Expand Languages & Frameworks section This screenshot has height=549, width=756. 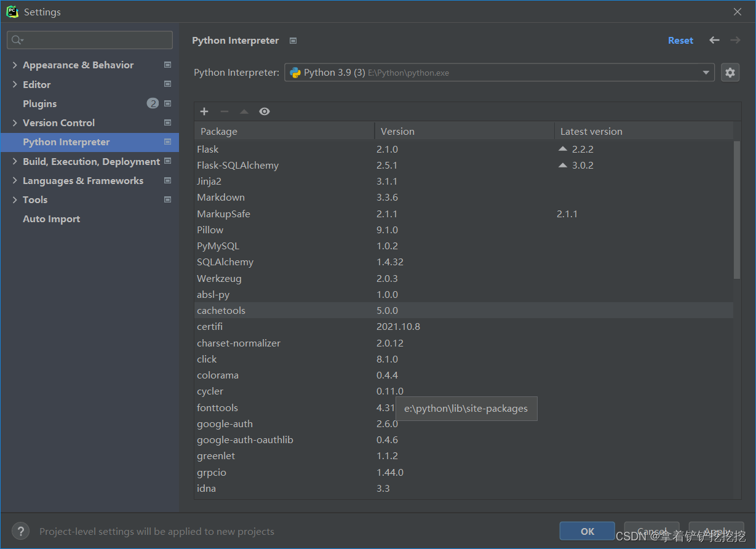click(x=15, y=180)
